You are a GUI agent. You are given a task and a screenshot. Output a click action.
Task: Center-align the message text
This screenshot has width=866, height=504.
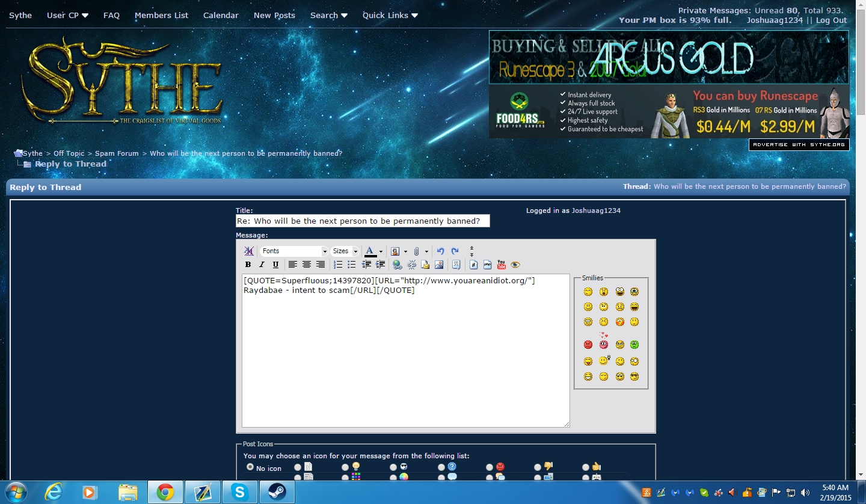pyautogui.click(x=306, y=265)
